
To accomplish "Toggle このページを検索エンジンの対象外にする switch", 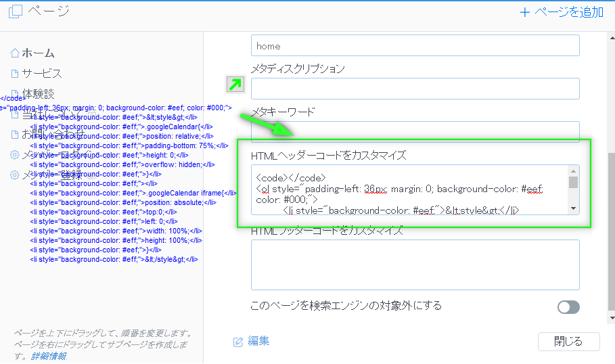I will pos(568,307).
